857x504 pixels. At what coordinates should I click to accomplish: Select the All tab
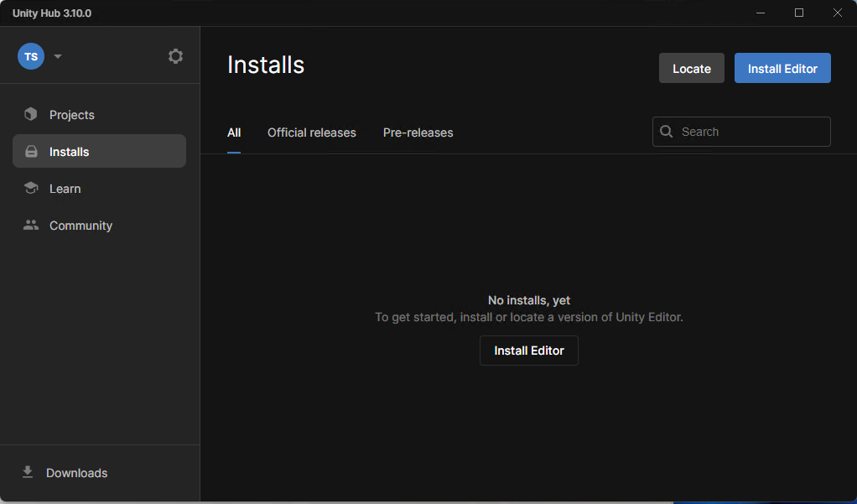pos(234,132)
